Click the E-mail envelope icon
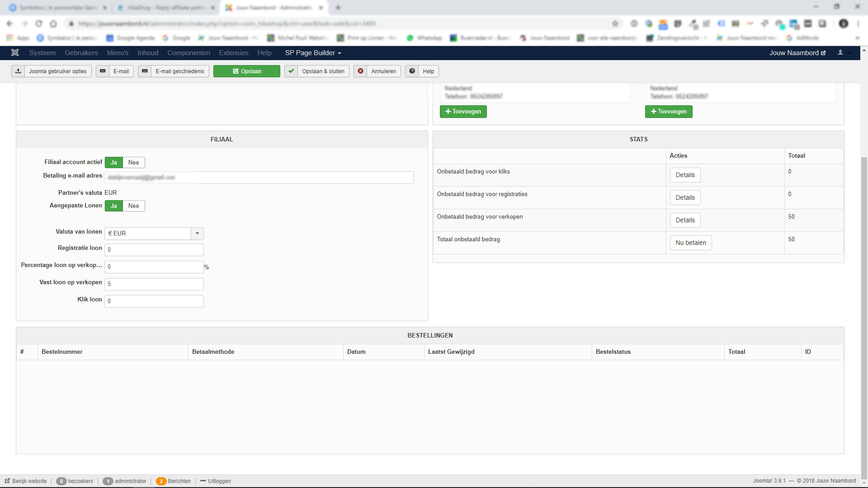The image size is (868, 488). (x=103, y=71)
